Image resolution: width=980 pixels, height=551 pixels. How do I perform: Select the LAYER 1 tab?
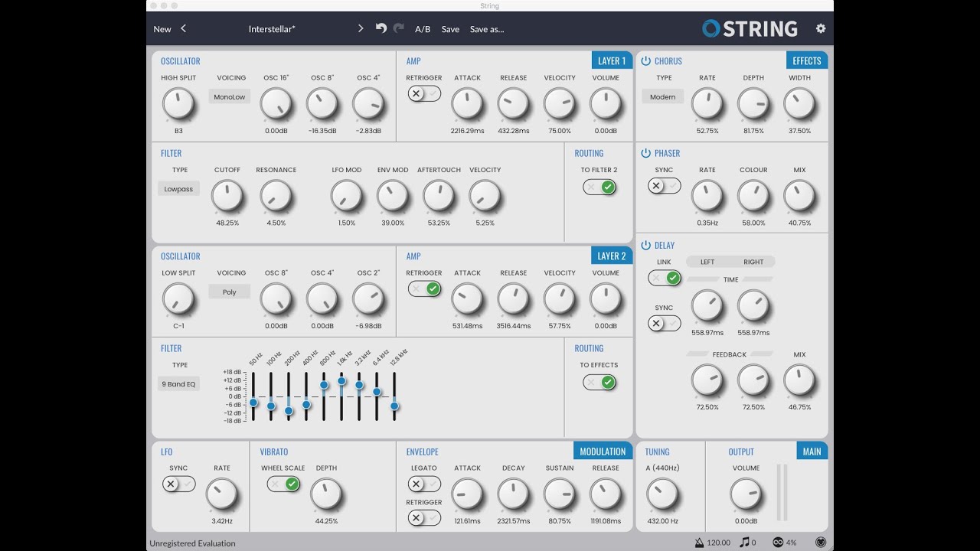point(612,60)
